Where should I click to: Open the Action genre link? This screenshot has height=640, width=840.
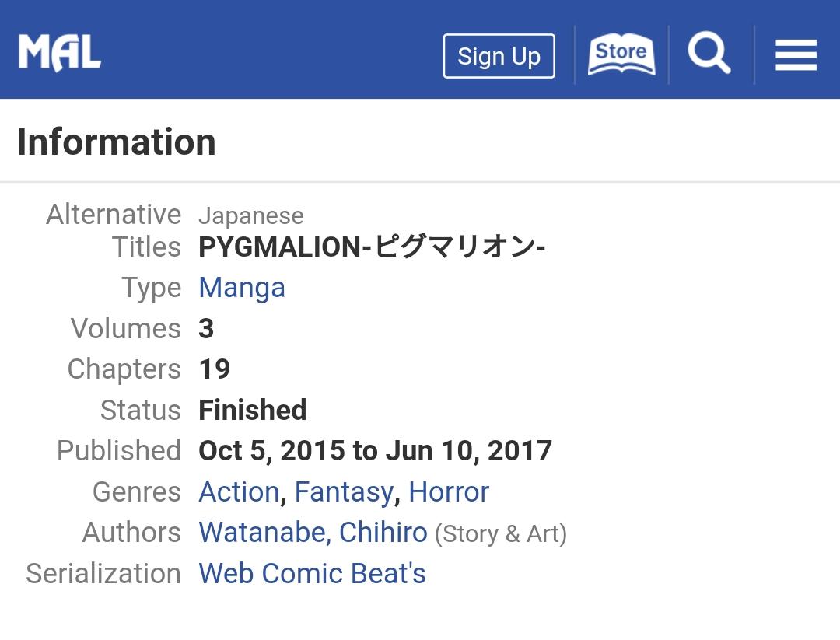point(239,491)
